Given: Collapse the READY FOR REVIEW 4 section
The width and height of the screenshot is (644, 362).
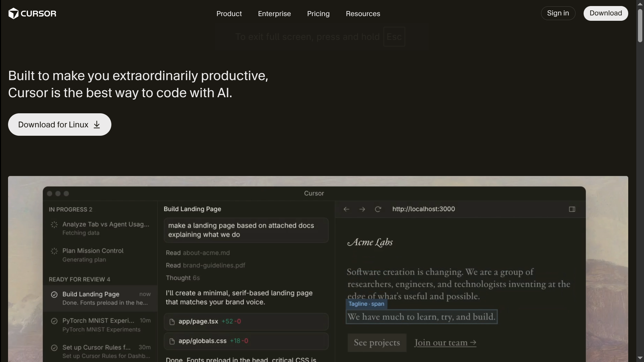Looking at the screenshot, I should pyautogui.click(x=80, y=279).
